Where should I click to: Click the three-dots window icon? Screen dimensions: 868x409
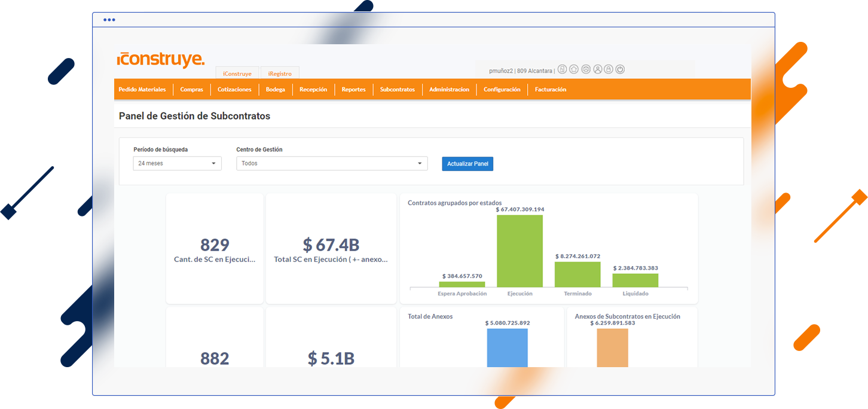point(109,20)
